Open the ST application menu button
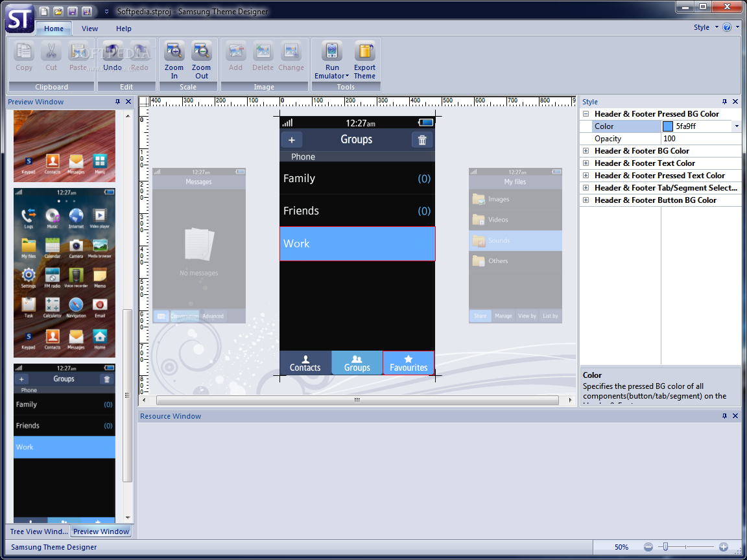 (x=19, y=19)
